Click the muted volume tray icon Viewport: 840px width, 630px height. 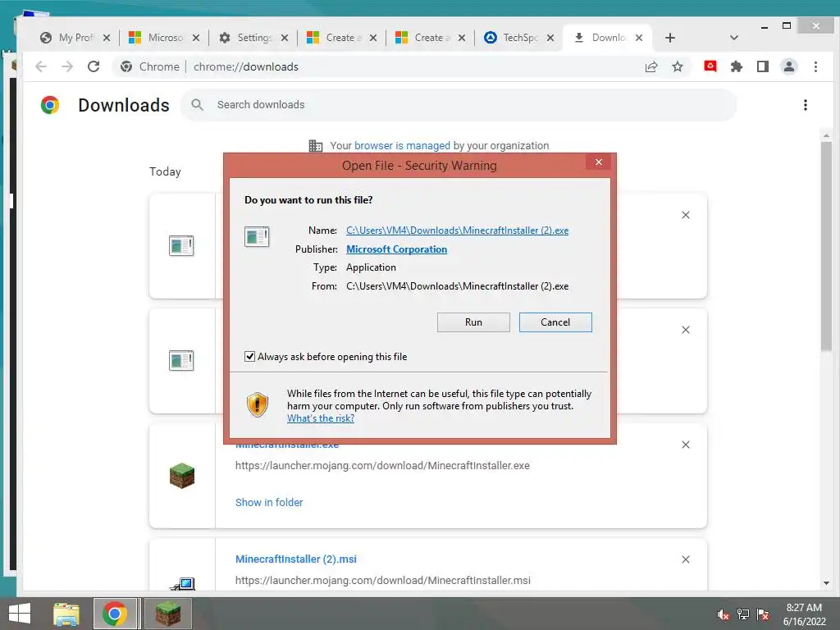724,614
